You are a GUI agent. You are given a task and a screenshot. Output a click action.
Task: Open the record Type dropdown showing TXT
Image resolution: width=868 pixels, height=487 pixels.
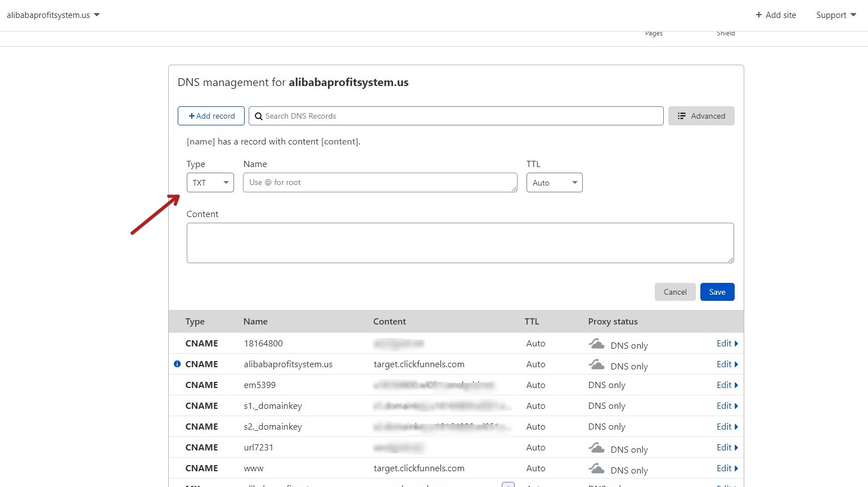pos(210,183)
